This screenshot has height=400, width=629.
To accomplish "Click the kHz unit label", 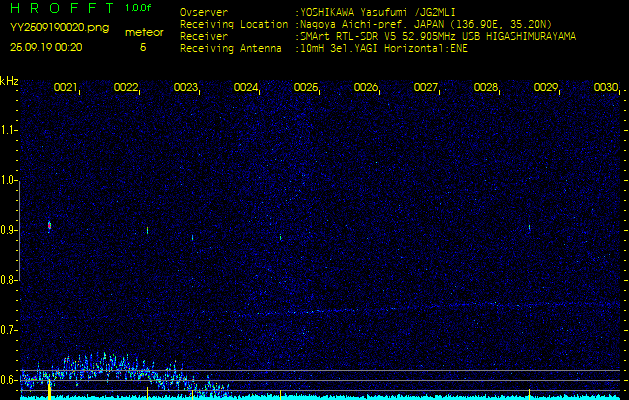I will click(x=9, y=81).
